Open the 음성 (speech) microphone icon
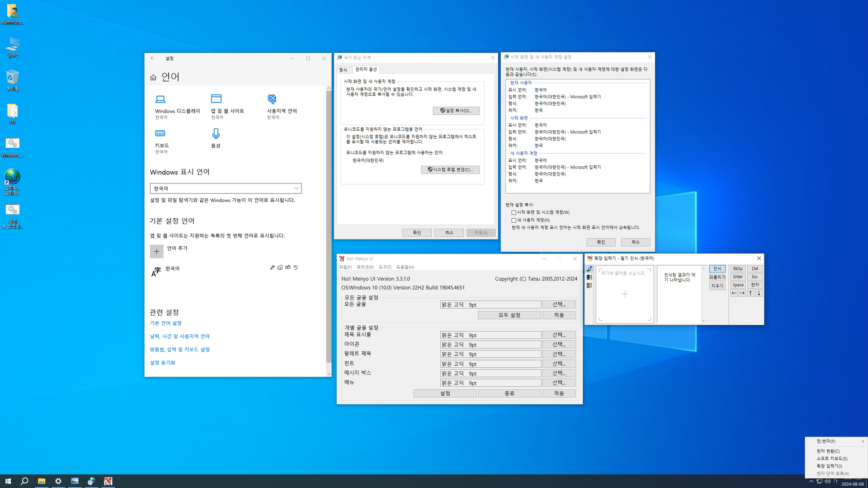This screenshot has width=868, height=488. tap(216, 133)
